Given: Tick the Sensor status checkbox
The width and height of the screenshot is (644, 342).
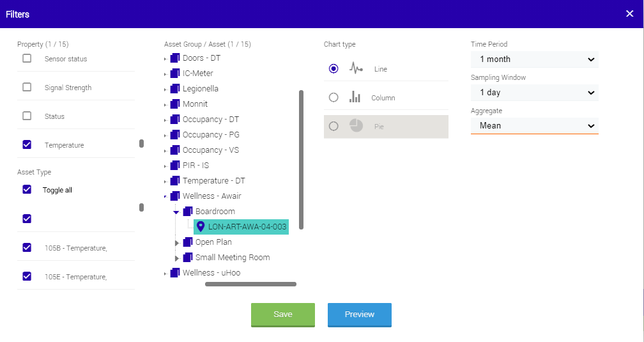Looking at the screenshot, I should pyautogui.click(x=27, y=58).
